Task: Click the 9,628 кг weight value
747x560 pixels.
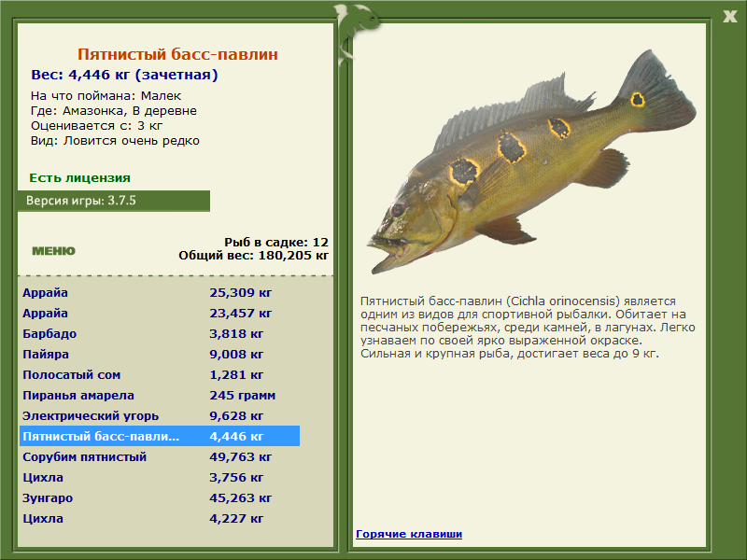Action: [236, 416]
